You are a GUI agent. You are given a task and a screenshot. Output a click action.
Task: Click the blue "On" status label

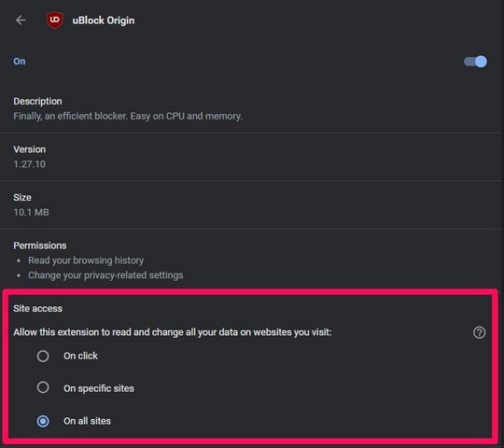pos(20,62)
